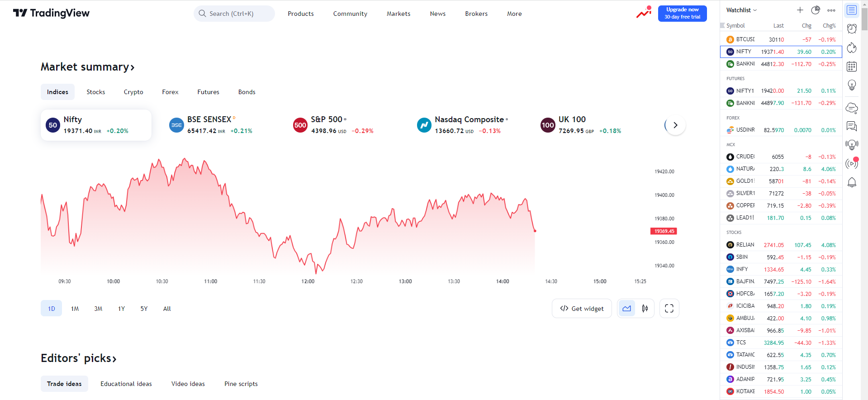The height and width of the screenshot is (400, 868).
Task: Select the 1M time range
Action: (x=75, y=309)
